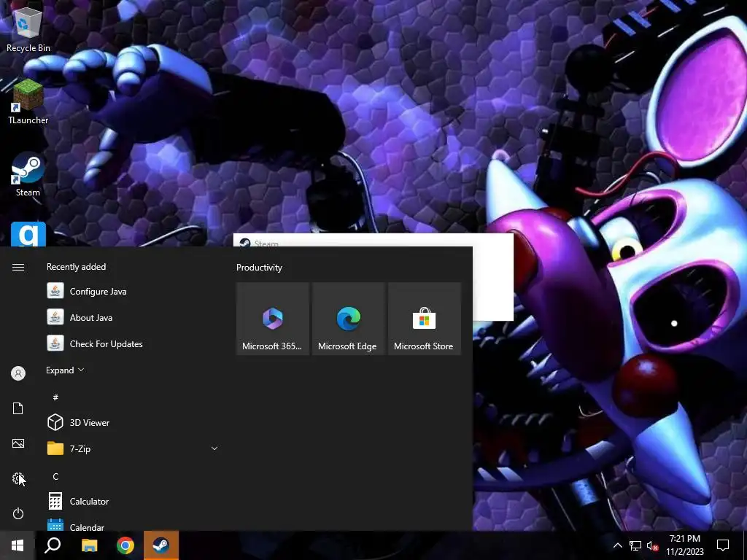Open the Recycle Bin desktop icon
Image resolution: width=747 pixels, height=560 pixels.
[x=28, y=28]
